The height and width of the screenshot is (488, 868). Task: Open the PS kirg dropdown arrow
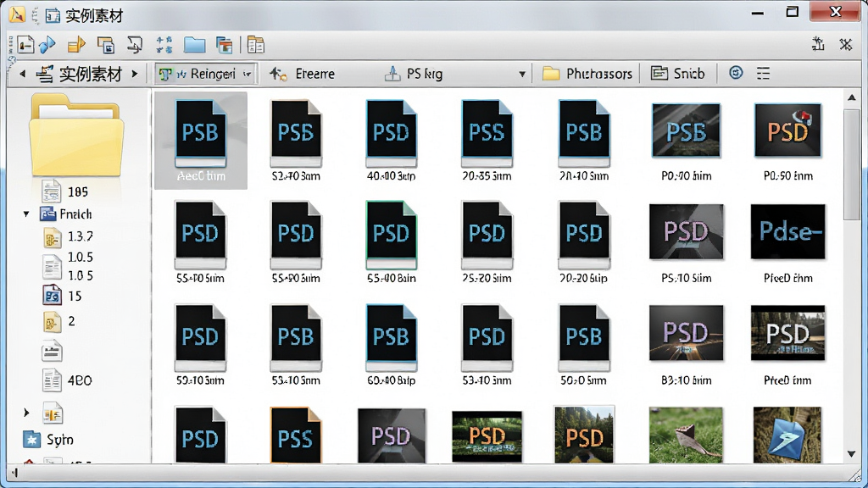[x=521, y=74]
